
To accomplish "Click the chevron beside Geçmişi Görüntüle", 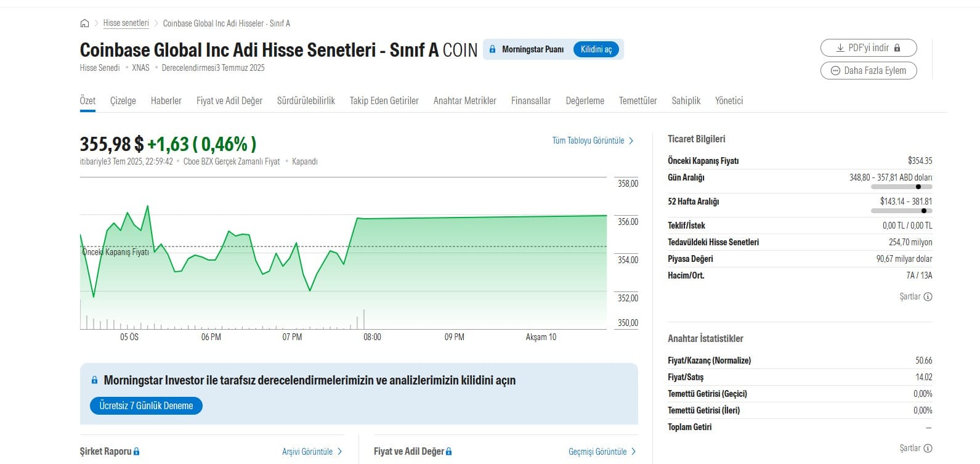I will coord(634,452).
